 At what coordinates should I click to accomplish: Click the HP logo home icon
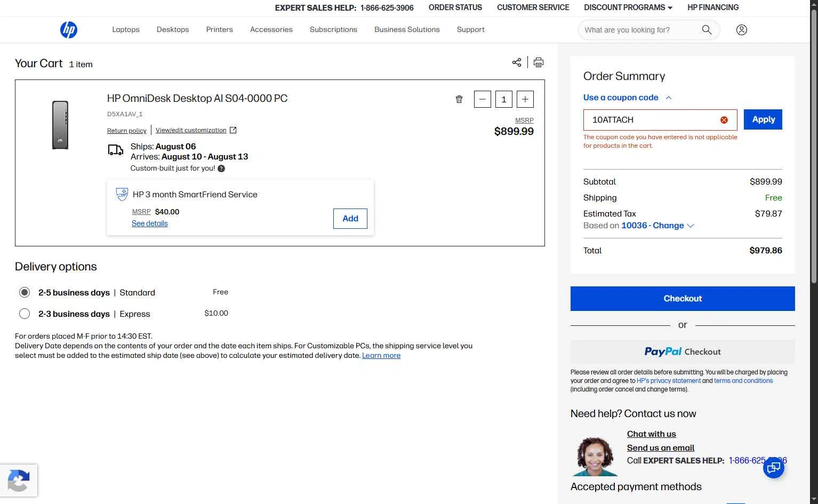coord(69,30)
